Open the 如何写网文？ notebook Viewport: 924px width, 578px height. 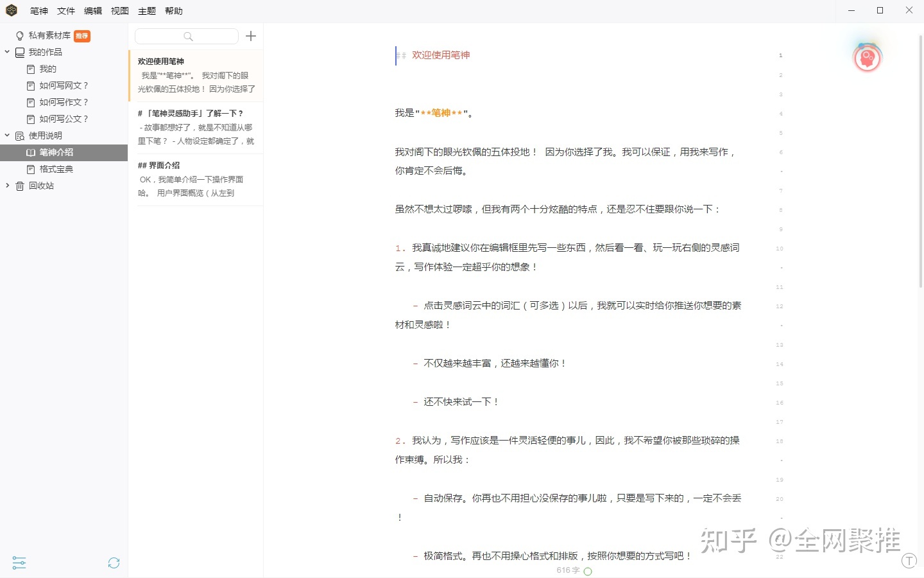64,85
